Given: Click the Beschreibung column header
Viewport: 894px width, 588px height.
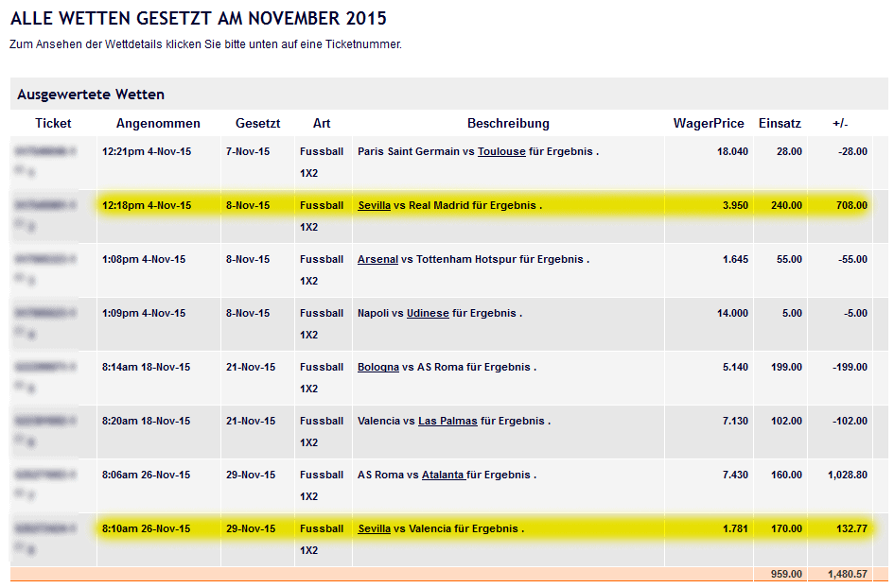Looking at the screenshot, I should click(508, 124).
